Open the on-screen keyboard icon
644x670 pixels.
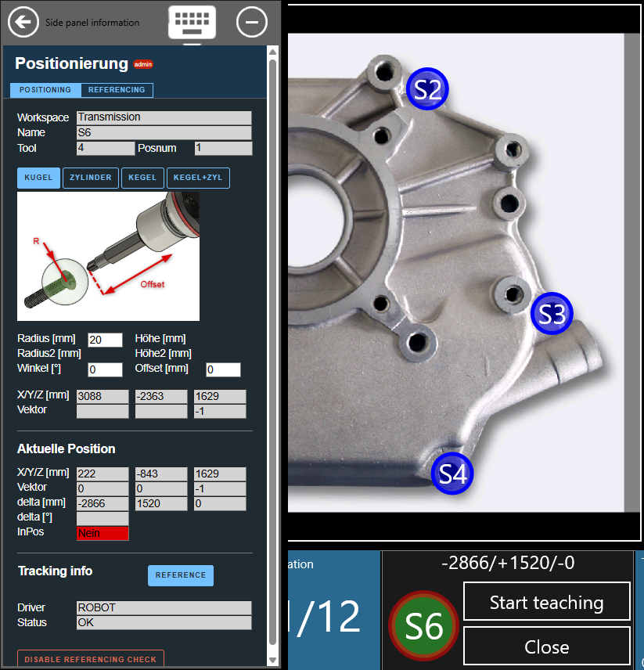[192, 22]
